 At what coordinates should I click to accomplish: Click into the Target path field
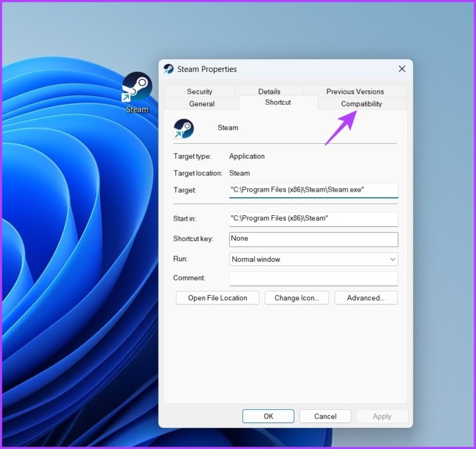[x=313, y=190]
